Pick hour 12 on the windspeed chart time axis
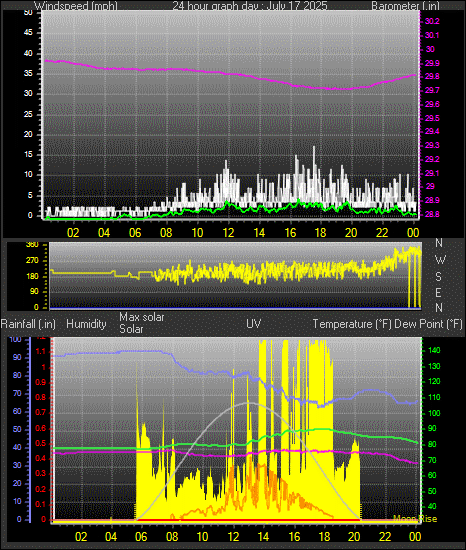The image size is (466, 550). pyautogui.click(x=228, y=233)
